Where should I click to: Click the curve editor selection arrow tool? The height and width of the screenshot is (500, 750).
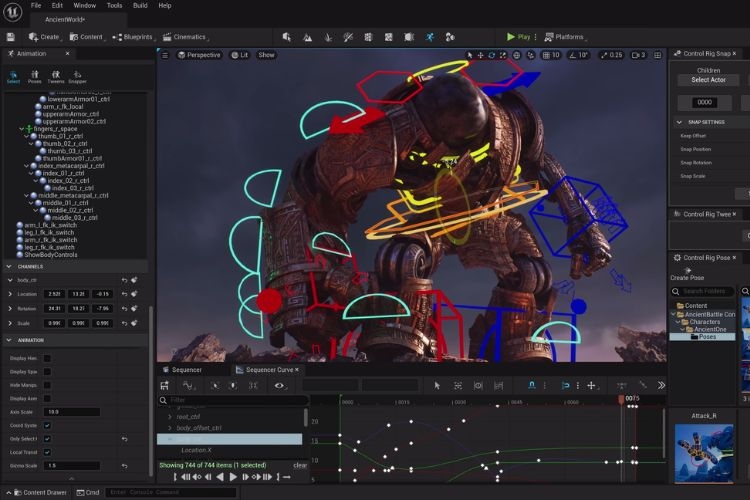pos(437,385)
